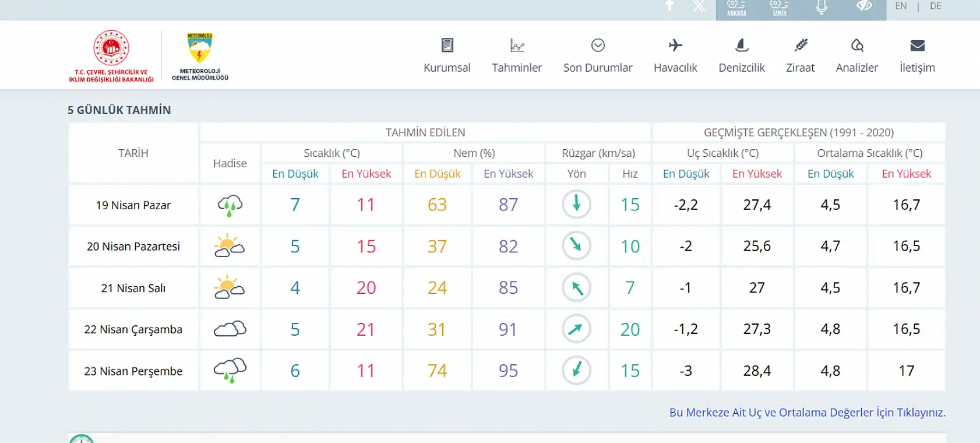Open the Ankara radar icon
980x443 pixels.
(736, 8)
